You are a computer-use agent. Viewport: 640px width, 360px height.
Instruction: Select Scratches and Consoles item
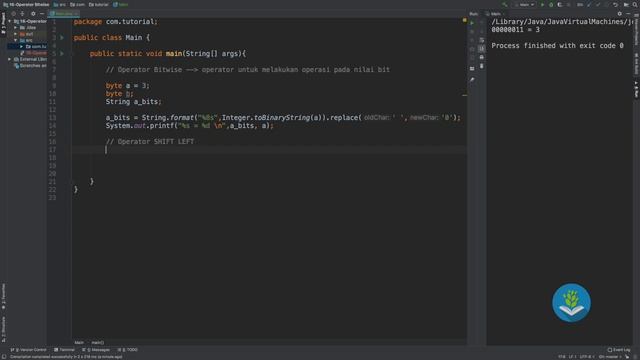pos(30,66)
